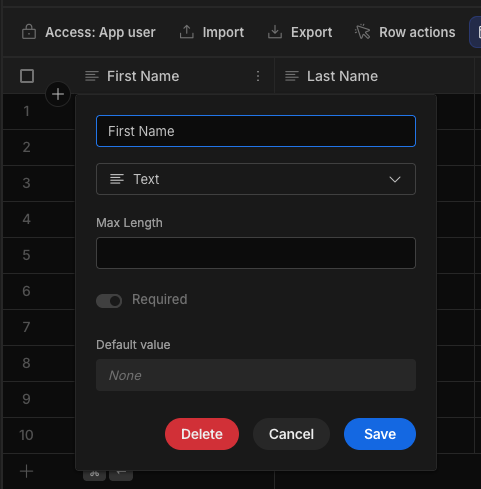
Task: Click the circular plus add-column button
Action: coord(58,94)
